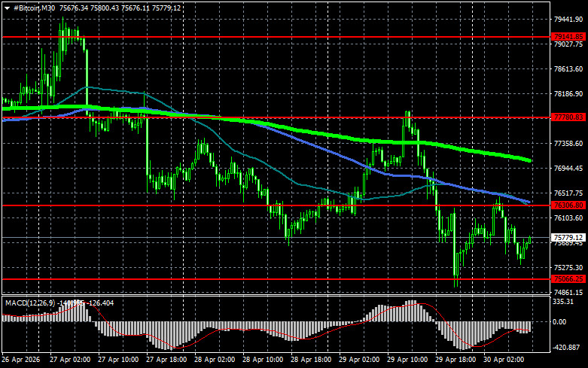Click the 28 Apr 02:00 time axis label
The image size is (588, 368).
pyautogui.click(x=215, y=360)
